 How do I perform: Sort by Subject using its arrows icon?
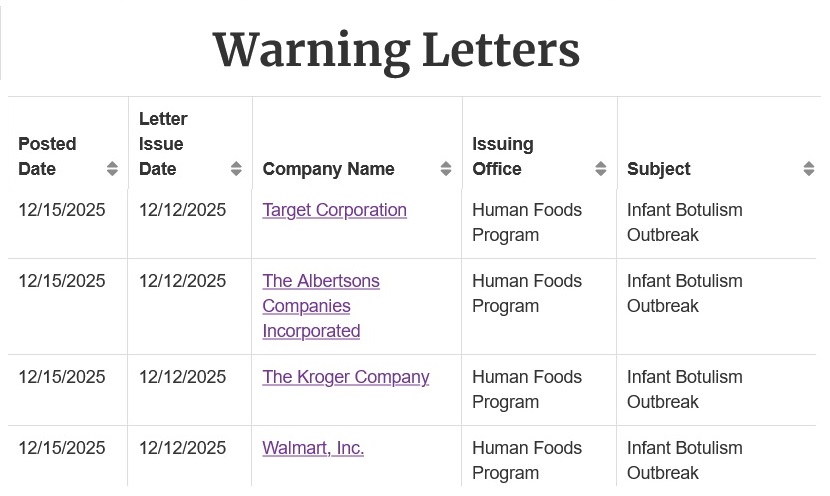point(809,169)
